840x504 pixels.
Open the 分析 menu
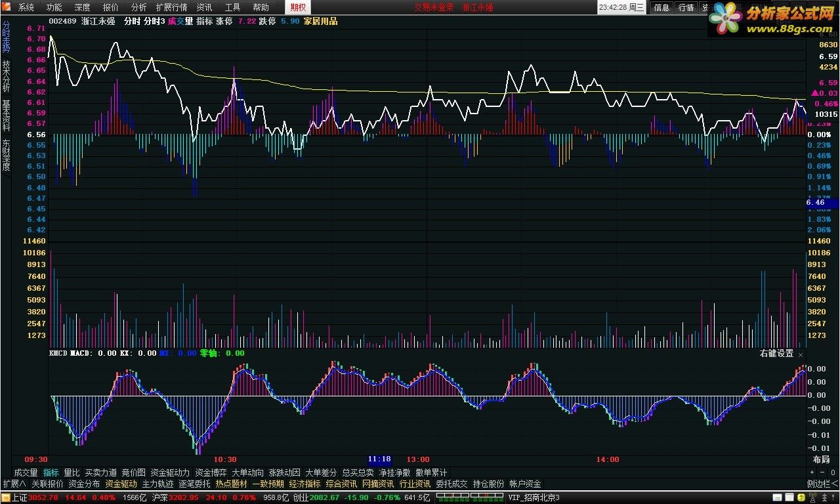(138, 8)
